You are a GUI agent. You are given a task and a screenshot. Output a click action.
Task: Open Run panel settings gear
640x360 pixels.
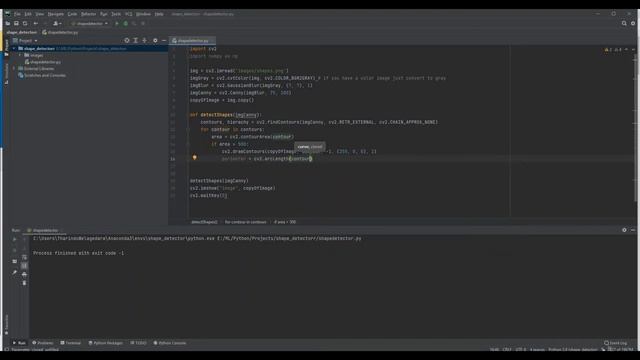(x=624, y=230)
